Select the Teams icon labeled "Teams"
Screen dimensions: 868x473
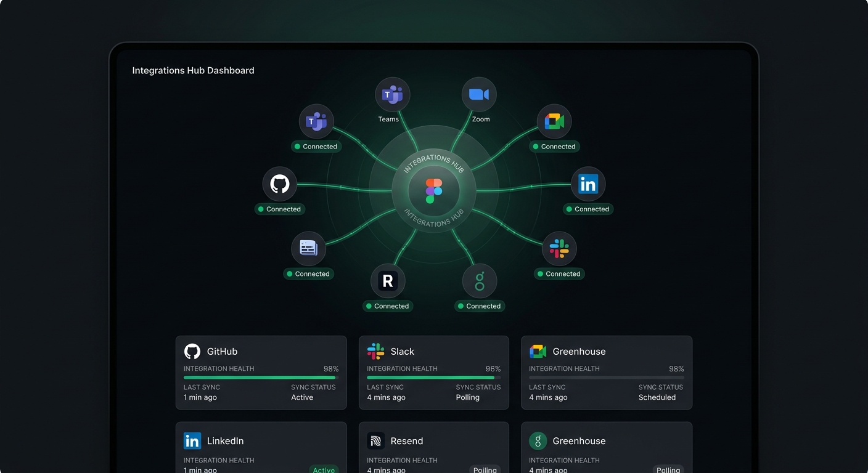pyautogui.click(x=393, y=95)
